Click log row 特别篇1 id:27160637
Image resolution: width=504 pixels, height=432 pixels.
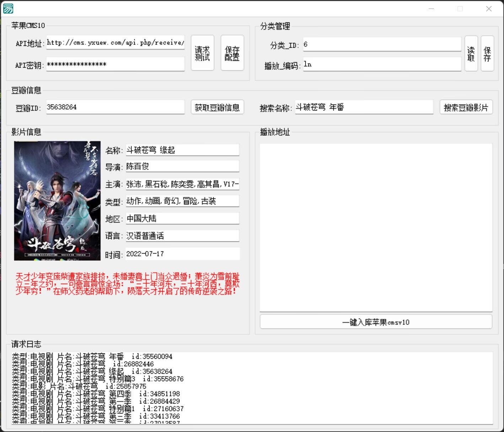(x=98, y=409)
